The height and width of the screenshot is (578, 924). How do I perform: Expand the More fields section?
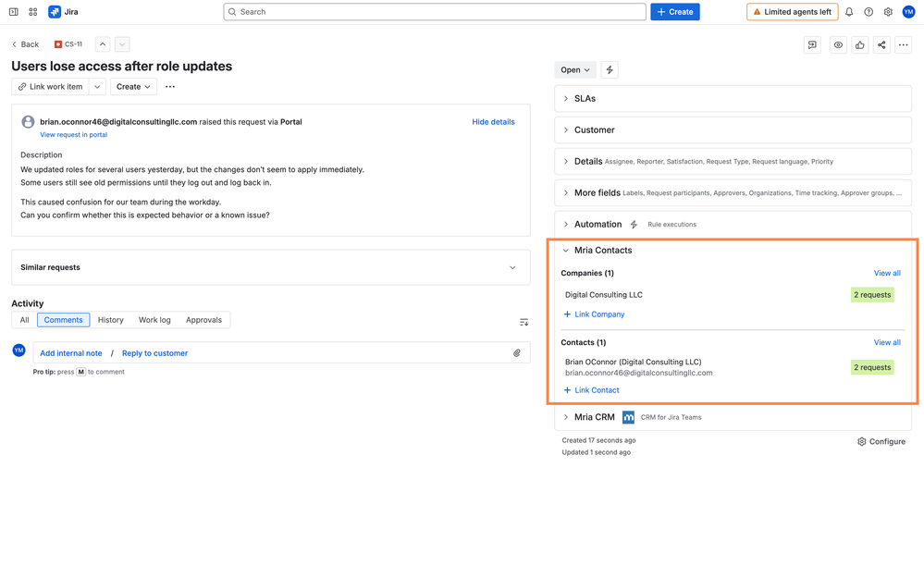[x=733, y=192]
